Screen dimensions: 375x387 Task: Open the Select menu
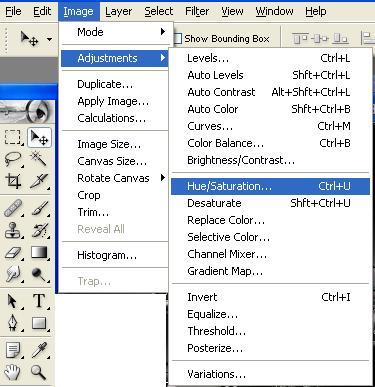pos(159,11)
